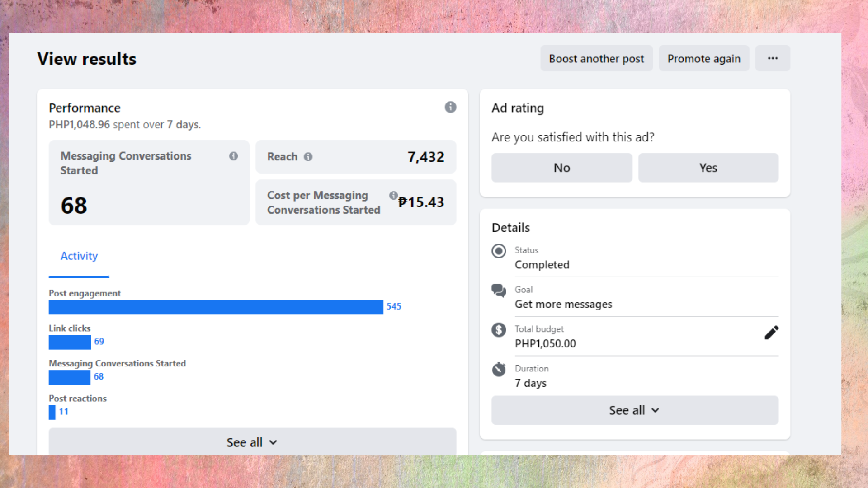The image size is (868, 488).
Task: Click the Status radio circle icon
Action: (x=499, y=251)
